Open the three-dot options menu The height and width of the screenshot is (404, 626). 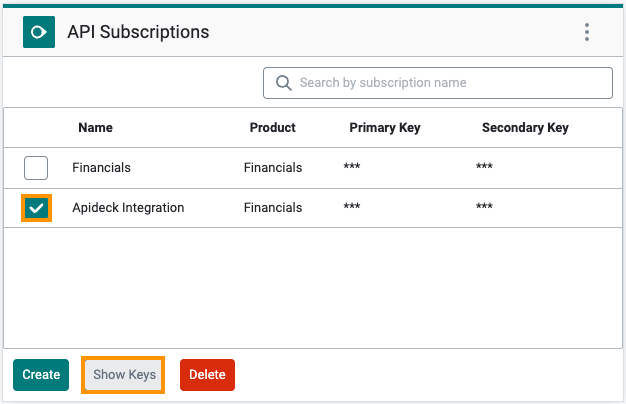(586, 32)
